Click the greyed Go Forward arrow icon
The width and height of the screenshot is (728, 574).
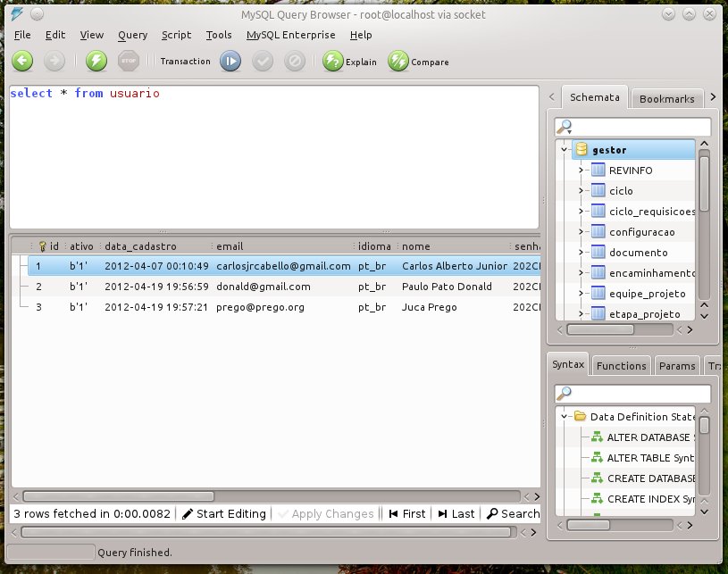(54, 61)
